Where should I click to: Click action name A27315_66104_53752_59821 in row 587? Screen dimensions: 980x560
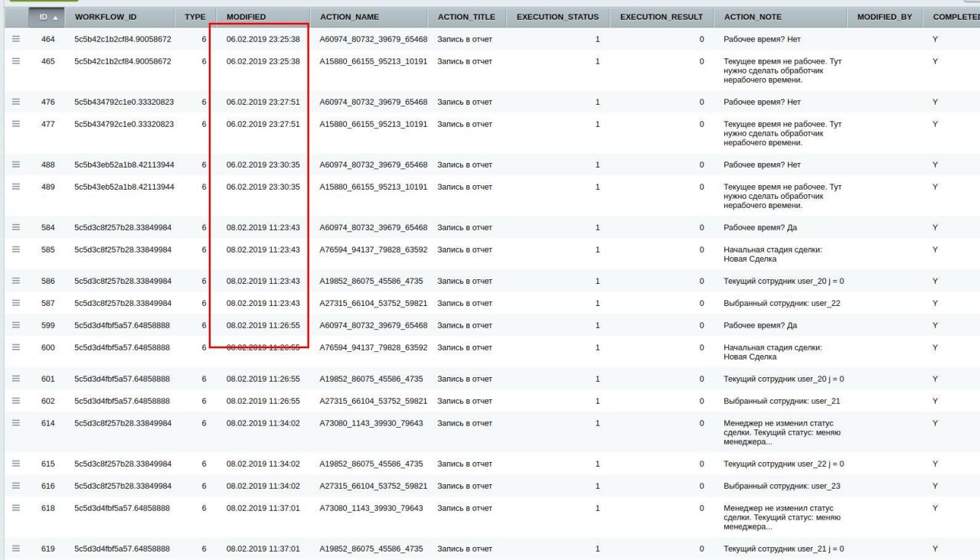click(374, 303)
